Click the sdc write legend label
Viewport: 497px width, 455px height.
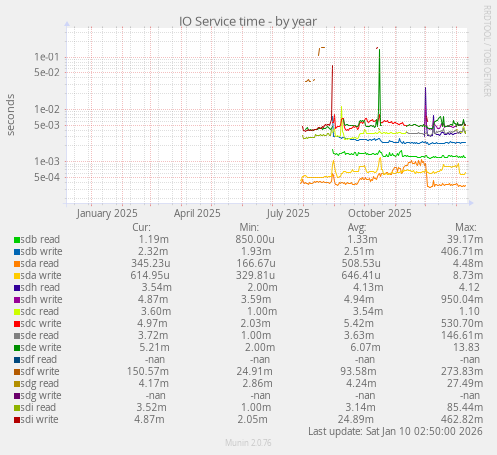[x=41, y=323]
